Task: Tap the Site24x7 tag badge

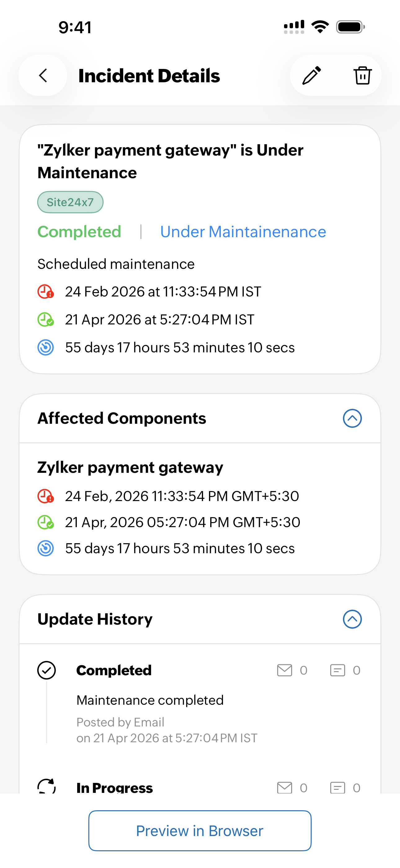Action: 70,202
